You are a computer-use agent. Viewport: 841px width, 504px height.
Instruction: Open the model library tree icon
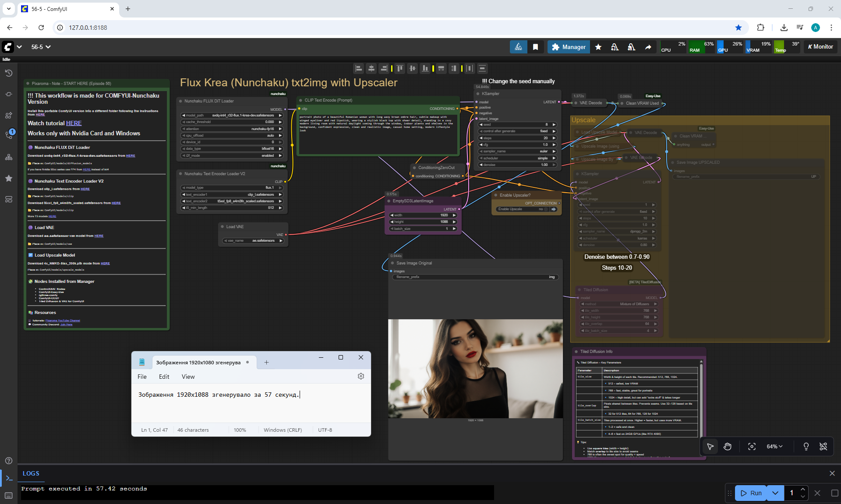tap(9, 157)
